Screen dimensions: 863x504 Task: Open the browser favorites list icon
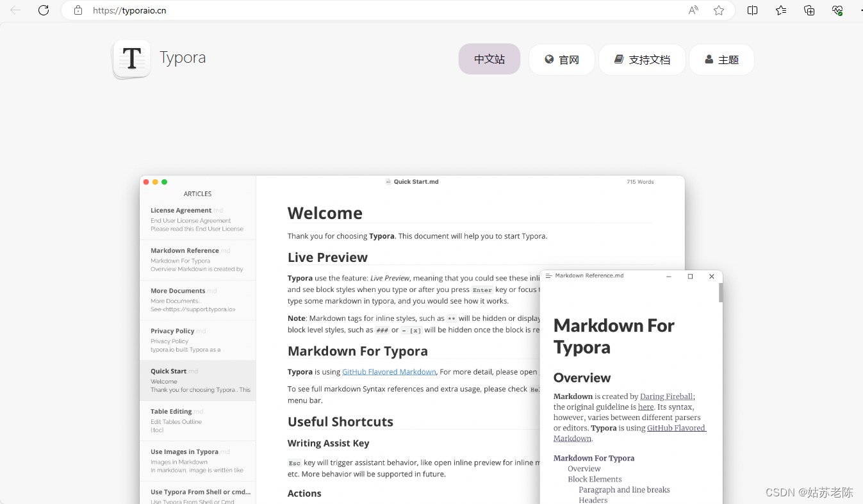pyautogui.click(x=781, y=10)
